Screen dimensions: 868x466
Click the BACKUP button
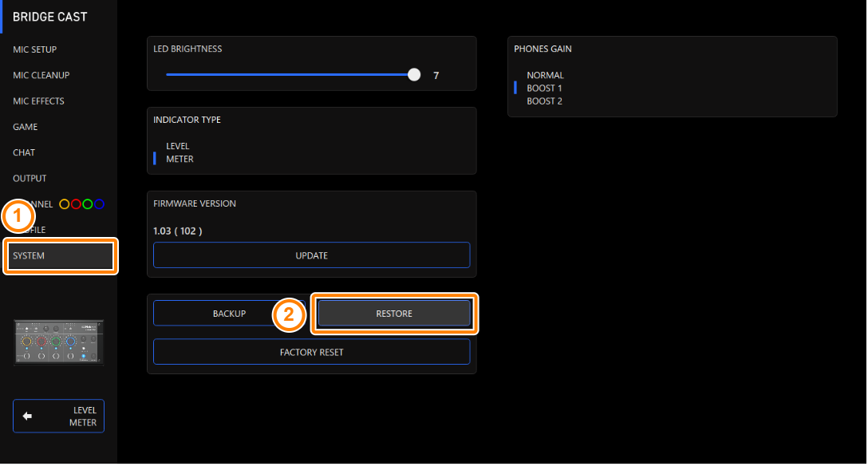(230, 313)
